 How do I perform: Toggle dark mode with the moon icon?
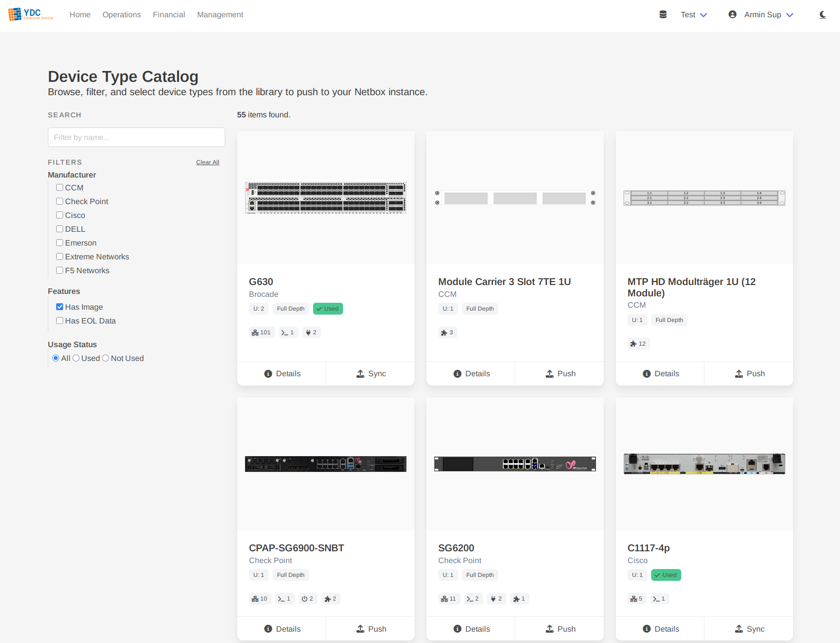pos(823,15)
